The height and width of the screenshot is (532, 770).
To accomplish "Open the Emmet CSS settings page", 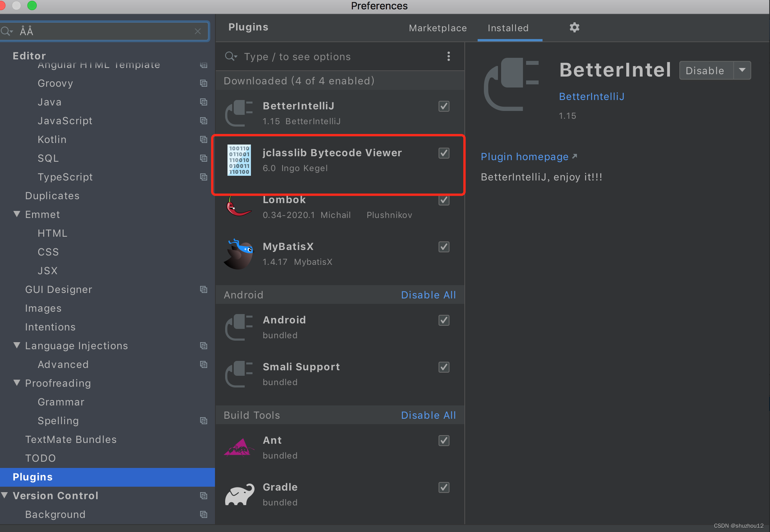I will click(48, 252).
